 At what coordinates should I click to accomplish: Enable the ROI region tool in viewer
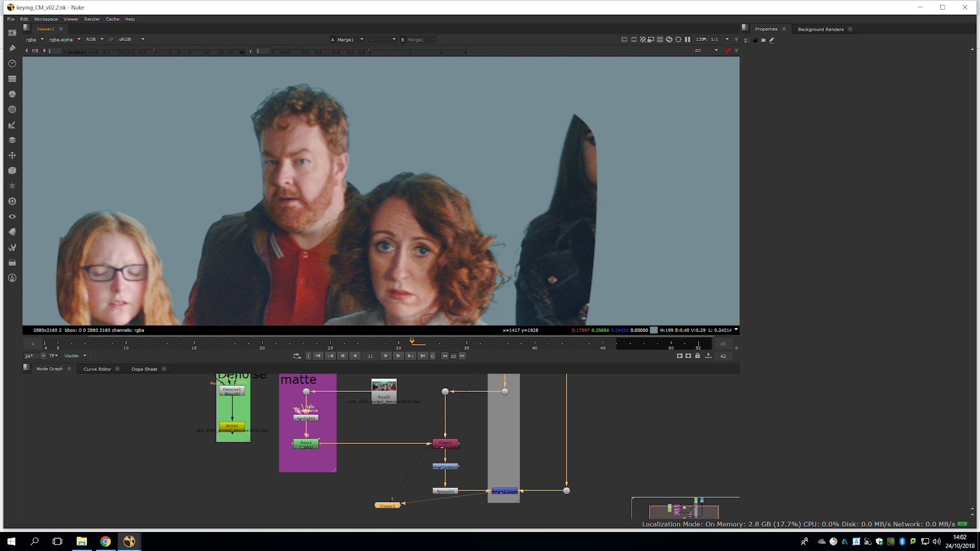678,40
